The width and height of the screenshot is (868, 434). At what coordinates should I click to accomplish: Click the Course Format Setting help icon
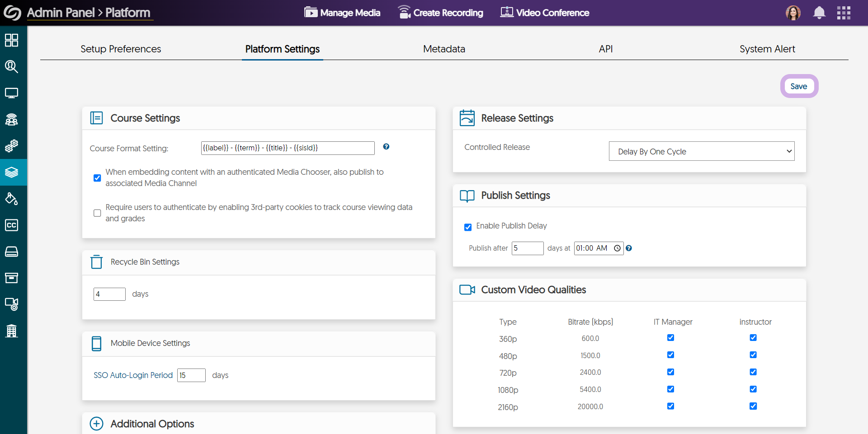coord(386,146)
